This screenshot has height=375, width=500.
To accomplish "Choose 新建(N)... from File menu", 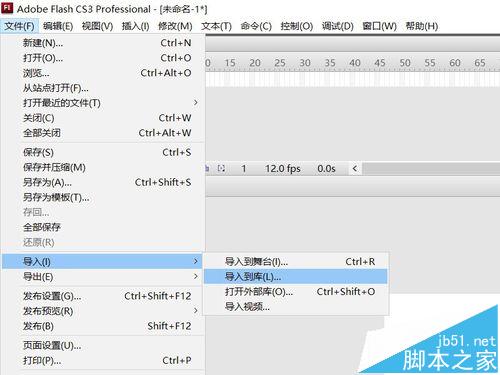I will [x=103, y=43].
